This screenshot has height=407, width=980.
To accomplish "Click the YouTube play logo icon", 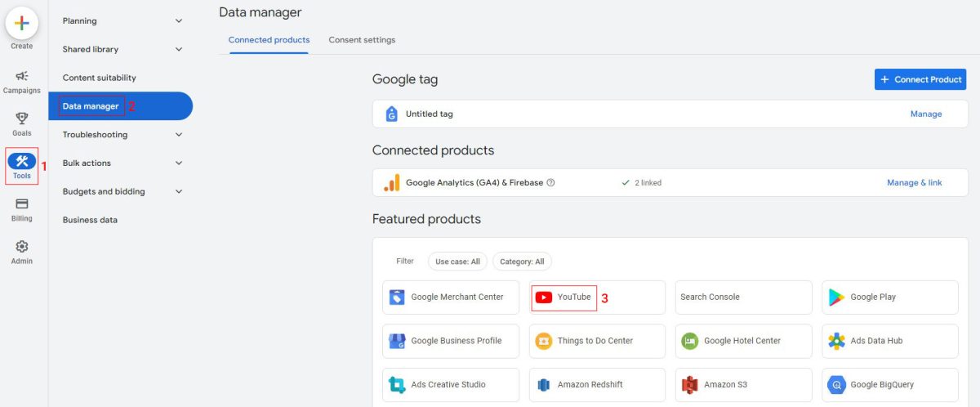I will pyautogui.click(x=543, y=297).
